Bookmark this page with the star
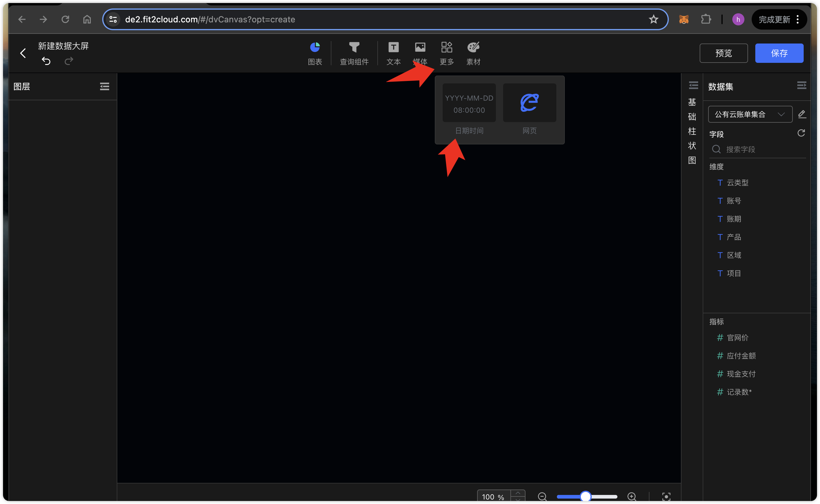820x504 pixels. 653,19
